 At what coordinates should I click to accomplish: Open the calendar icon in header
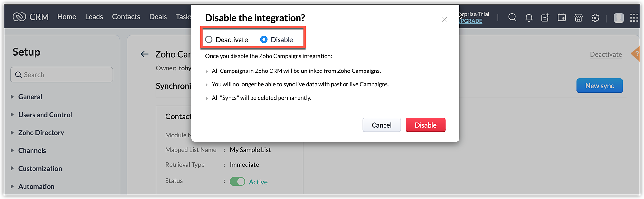click(x=562, y=18)
